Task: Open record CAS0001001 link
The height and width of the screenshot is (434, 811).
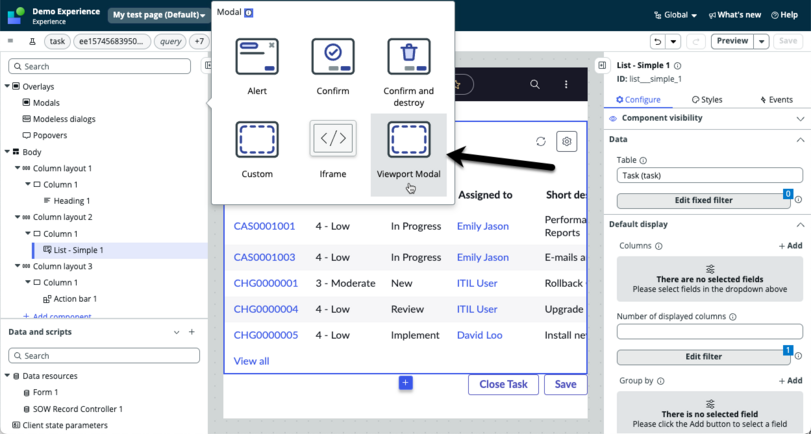Action: 264,226
